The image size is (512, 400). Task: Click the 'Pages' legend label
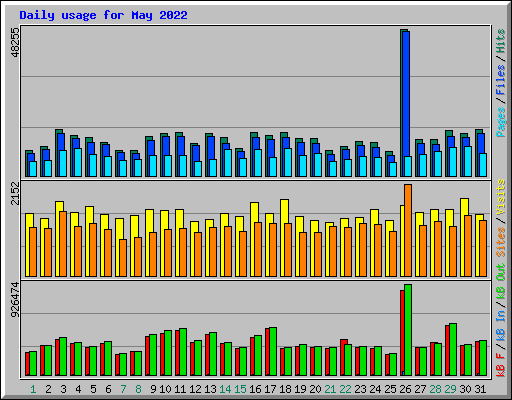point(501,122)
